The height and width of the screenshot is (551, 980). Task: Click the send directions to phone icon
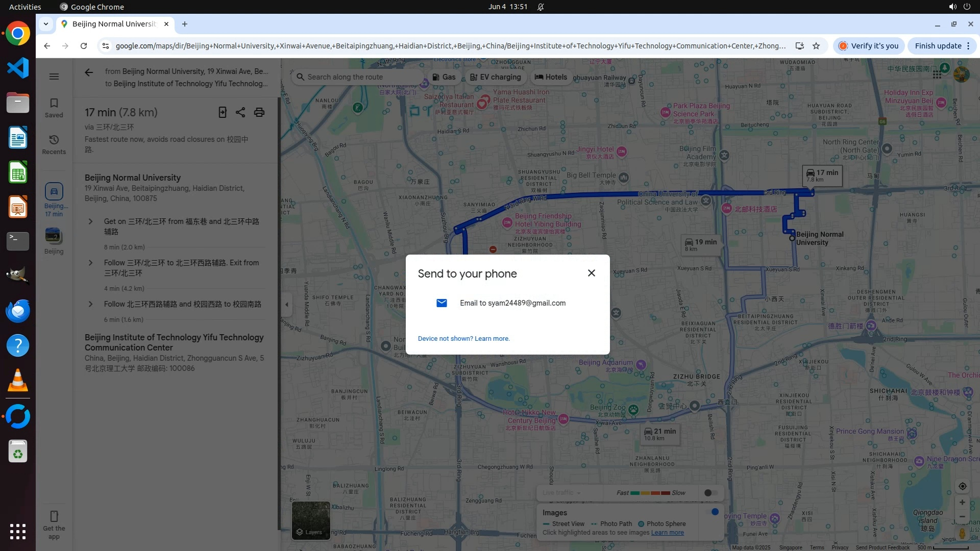click(223, 112)
